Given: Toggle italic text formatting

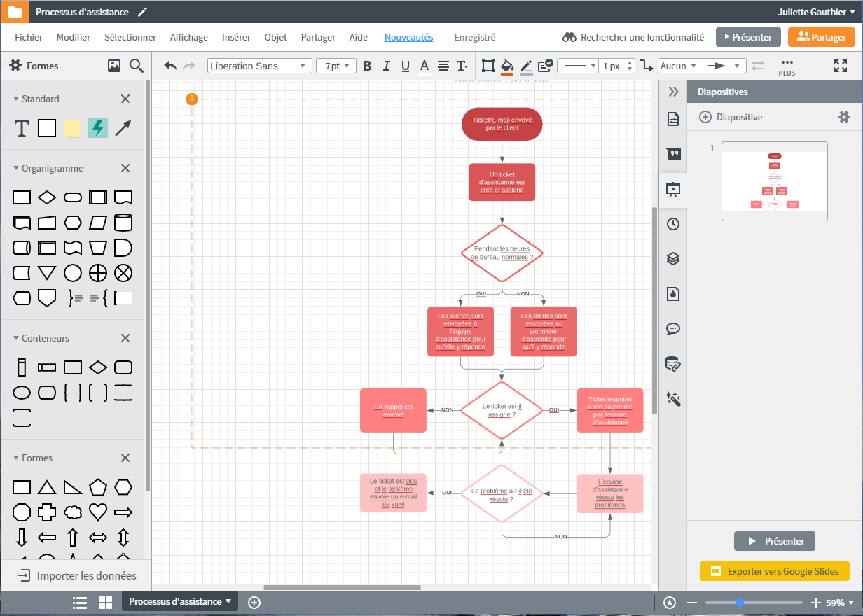Looking at the screenshot, I should coord(386,65).
